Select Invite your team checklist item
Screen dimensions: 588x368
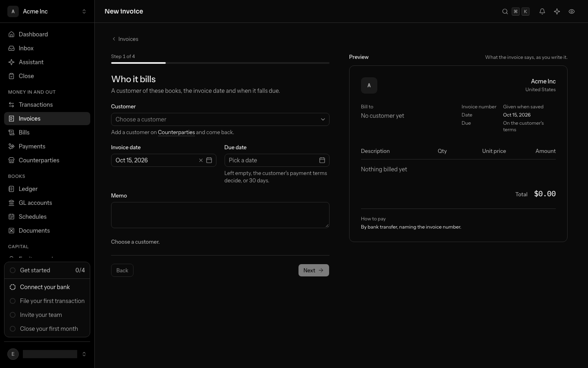pos(47,315)
